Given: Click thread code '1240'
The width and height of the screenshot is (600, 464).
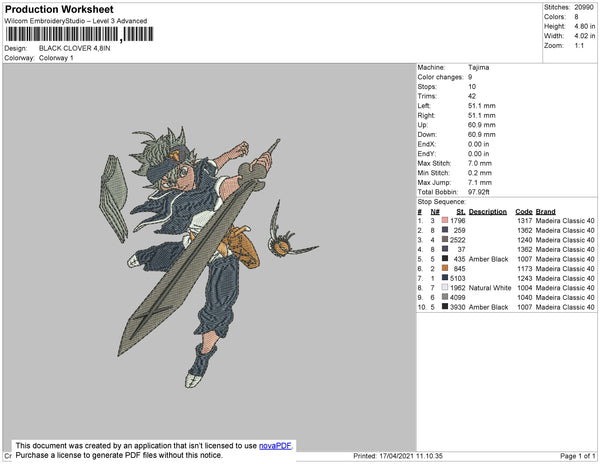Looking at the screenshot, I should (x=524, y=240).
